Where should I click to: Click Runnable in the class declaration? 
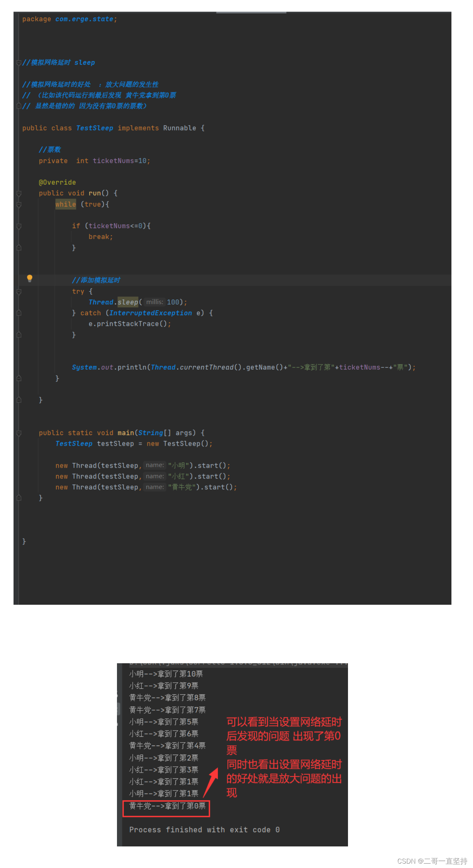179,128
